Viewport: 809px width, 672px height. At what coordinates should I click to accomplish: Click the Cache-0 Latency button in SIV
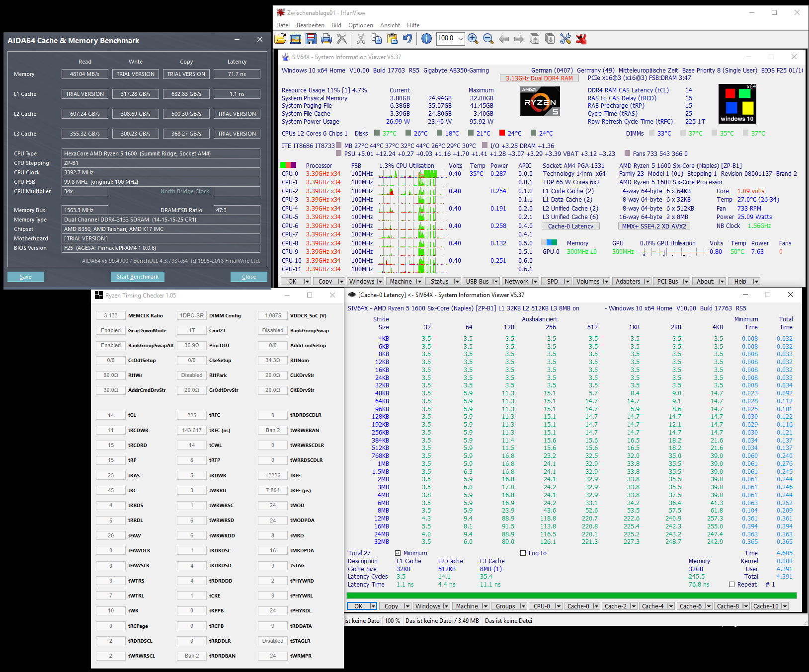point(571,226)
